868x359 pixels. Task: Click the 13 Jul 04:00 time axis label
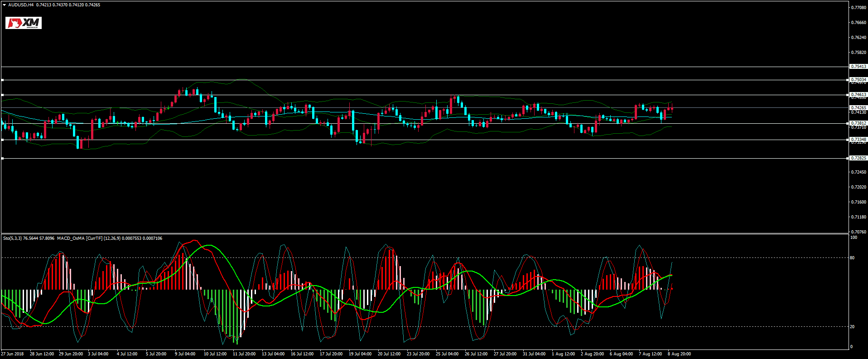coord(273,354)
